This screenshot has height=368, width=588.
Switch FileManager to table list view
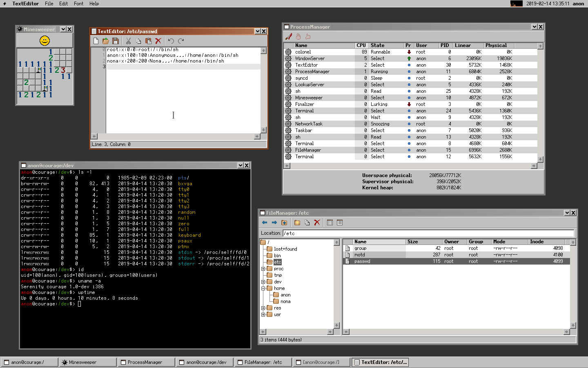[x=340, y=223]
